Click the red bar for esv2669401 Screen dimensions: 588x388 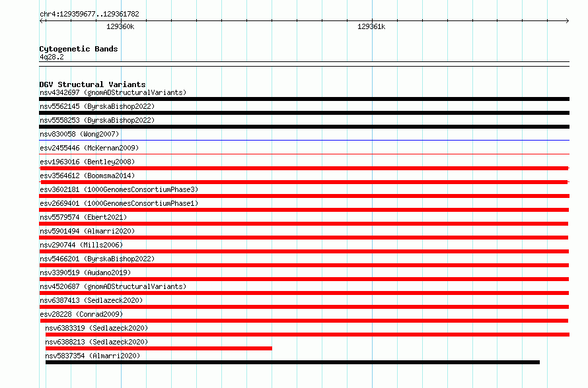click(x=304, y=210)
